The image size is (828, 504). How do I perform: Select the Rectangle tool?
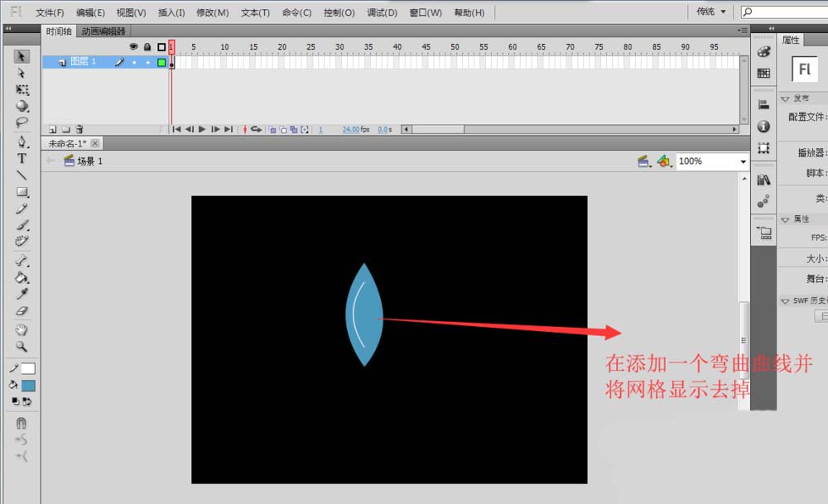22,192
